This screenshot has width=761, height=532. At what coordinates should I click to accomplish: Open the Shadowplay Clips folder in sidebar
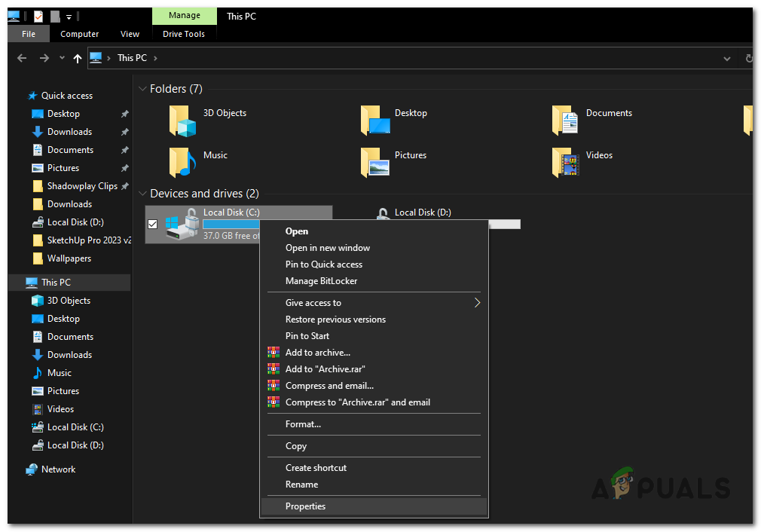coord(78,185)
